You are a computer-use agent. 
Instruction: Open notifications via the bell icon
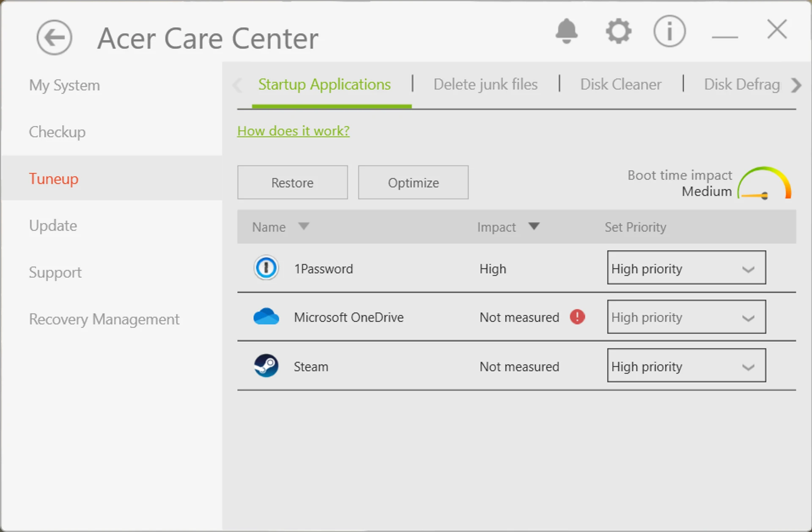[x=566, y=31]
